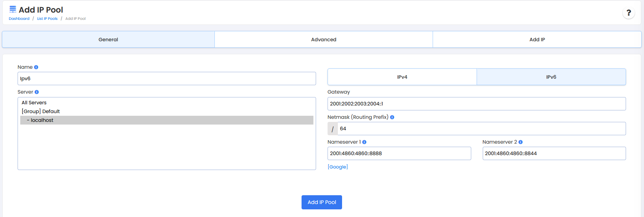Click the IP pool icon beside page title
Viewport: 644px width, 217px height.
click(13, 10)
